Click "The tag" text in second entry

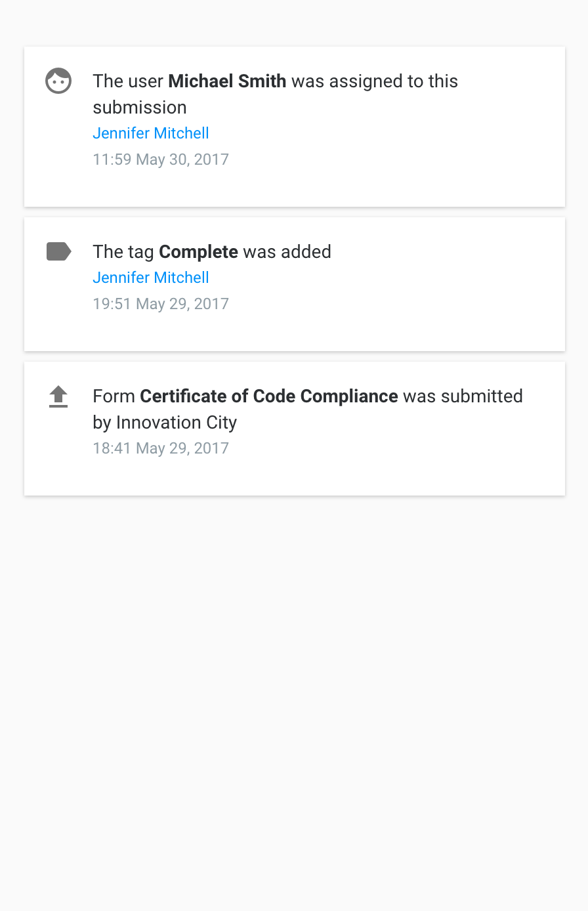[x=123, y=252]
